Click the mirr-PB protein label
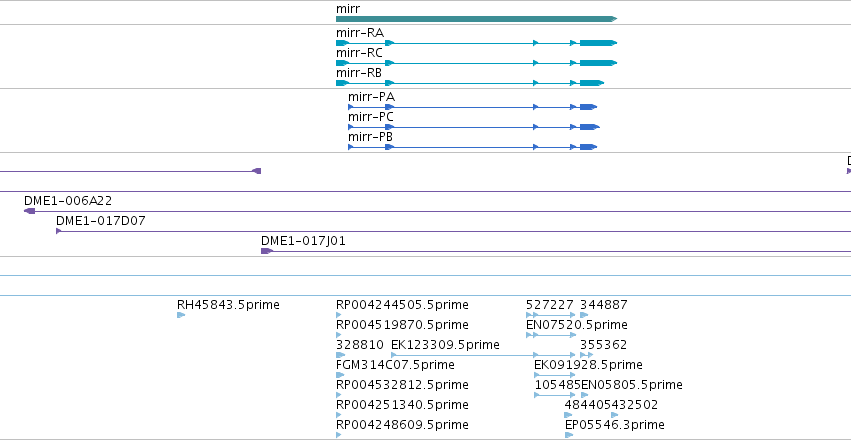 pos(371,137)
